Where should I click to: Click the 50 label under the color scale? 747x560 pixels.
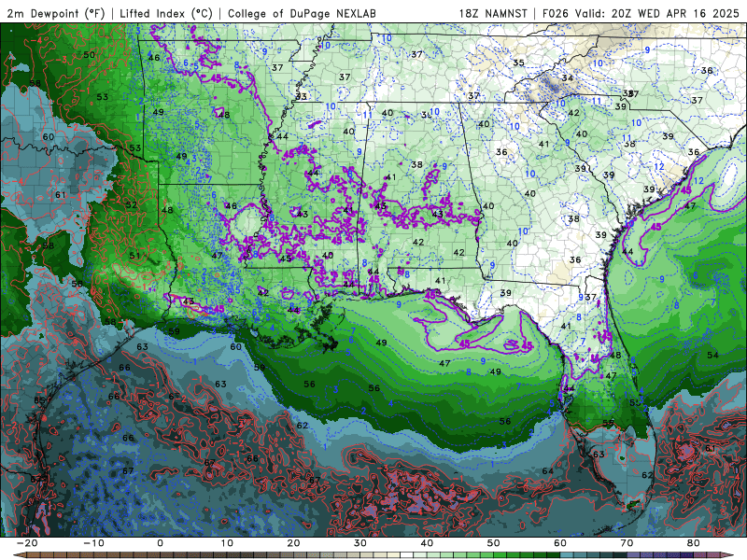[x=494, y=543]
